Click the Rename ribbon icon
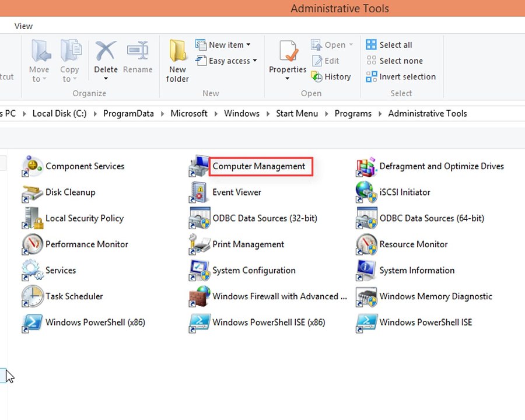Image resolution: width=525 pixels, height=420 pixels. [138, 51]
